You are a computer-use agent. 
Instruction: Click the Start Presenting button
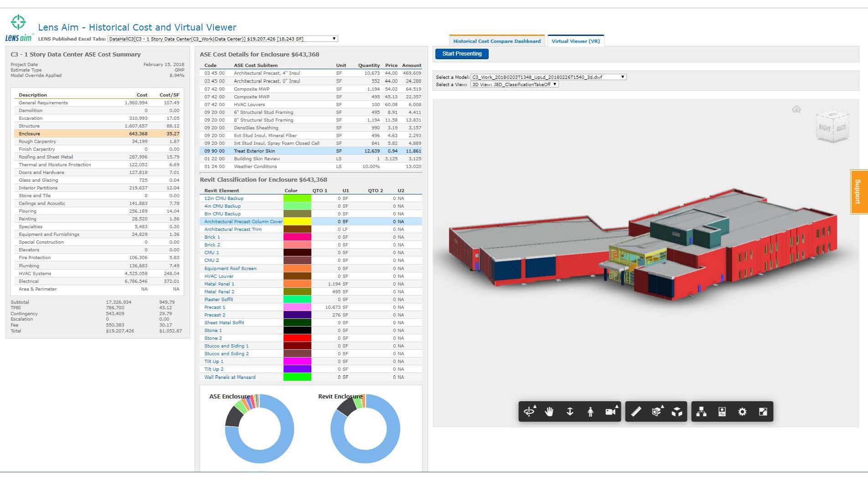click(x=462, y=54)
